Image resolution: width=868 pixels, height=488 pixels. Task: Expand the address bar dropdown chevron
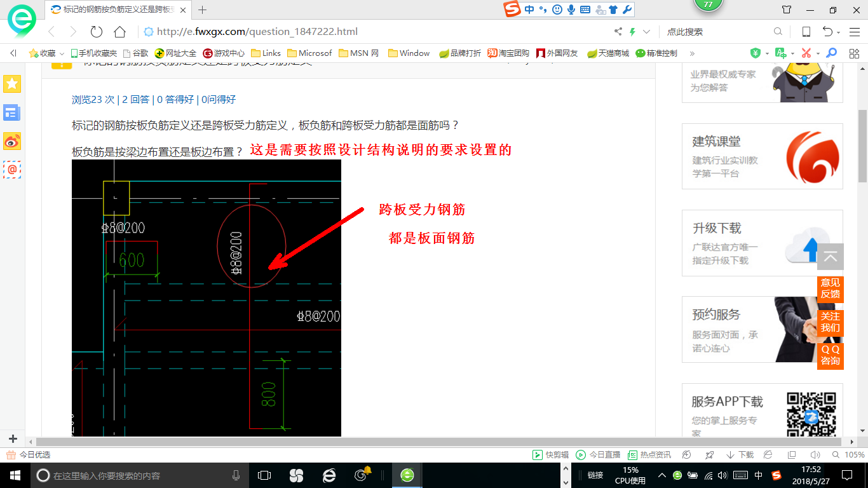(x=647, y=32)
